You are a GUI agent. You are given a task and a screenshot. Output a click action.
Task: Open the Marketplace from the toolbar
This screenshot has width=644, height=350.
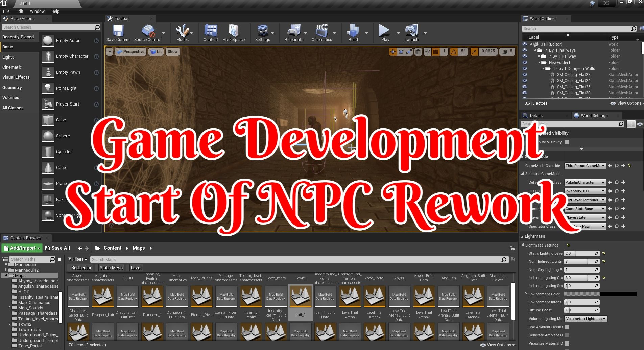(x=233, y=32)
